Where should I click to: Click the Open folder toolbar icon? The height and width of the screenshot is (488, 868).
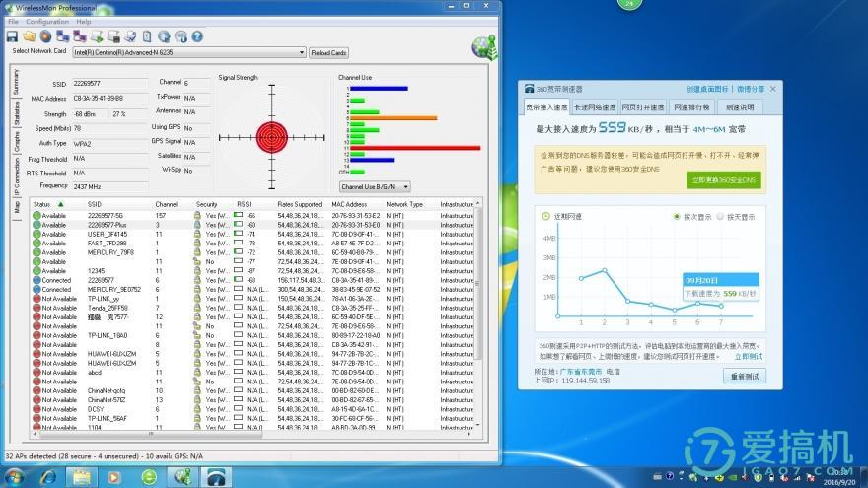pos(29,36)
